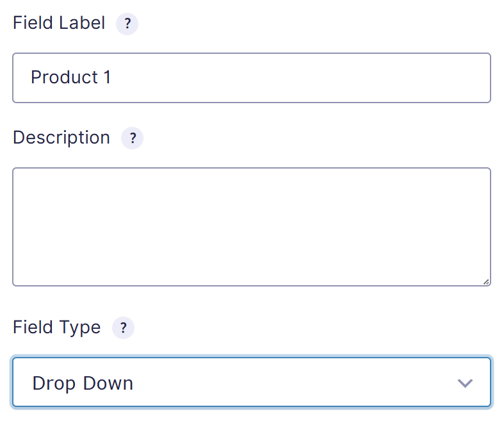
Task: Click the Description text label
Action: click(x=61, y=138)
